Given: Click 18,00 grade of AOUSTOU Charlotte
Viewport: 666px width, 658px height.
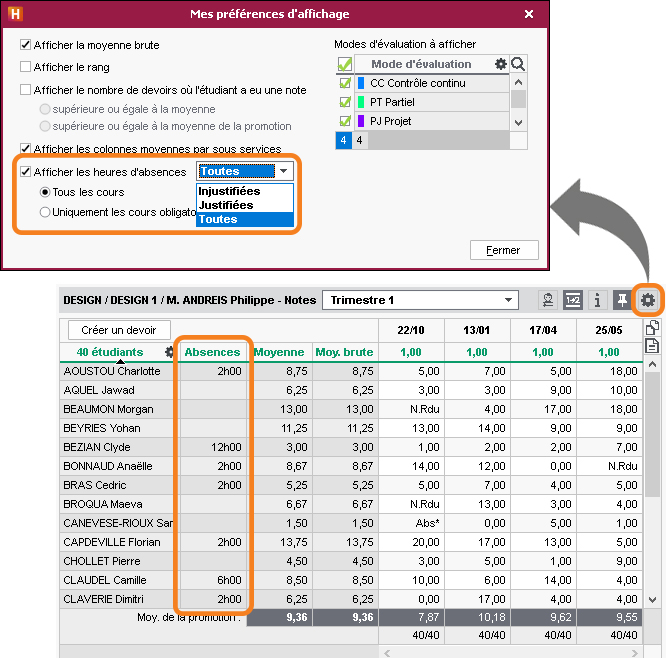Looking at the screenshot, I should click(x=609, y=371).
